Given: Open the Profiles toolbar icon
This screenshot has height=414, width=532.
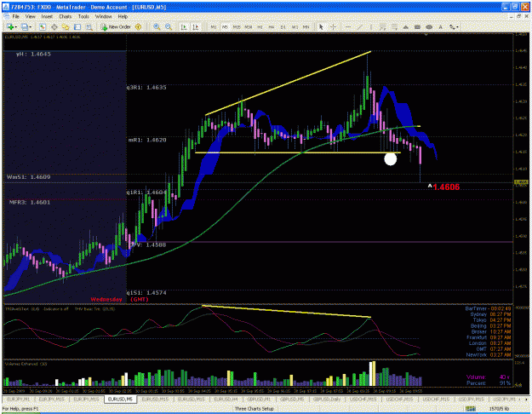Looking at the screenshot, I should point(24,26).
